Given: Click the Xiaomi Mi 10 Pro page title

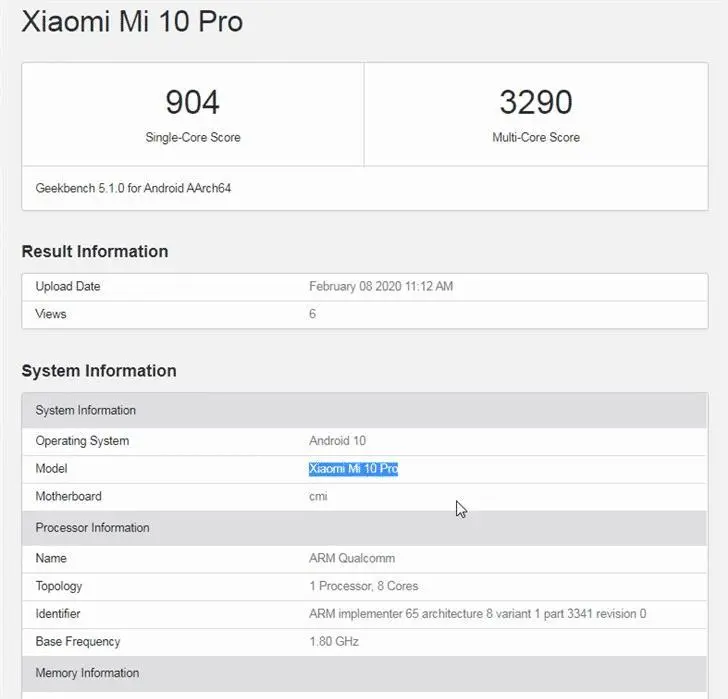Looking at the screenshot, I should [x=132, y=21].
